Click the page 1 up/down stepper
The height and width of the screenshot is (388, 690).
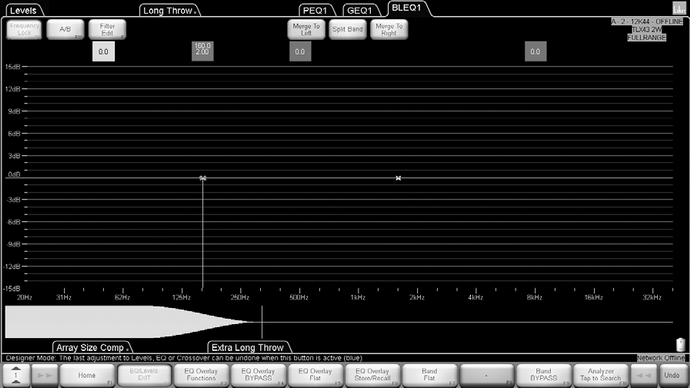pos(16,376)
